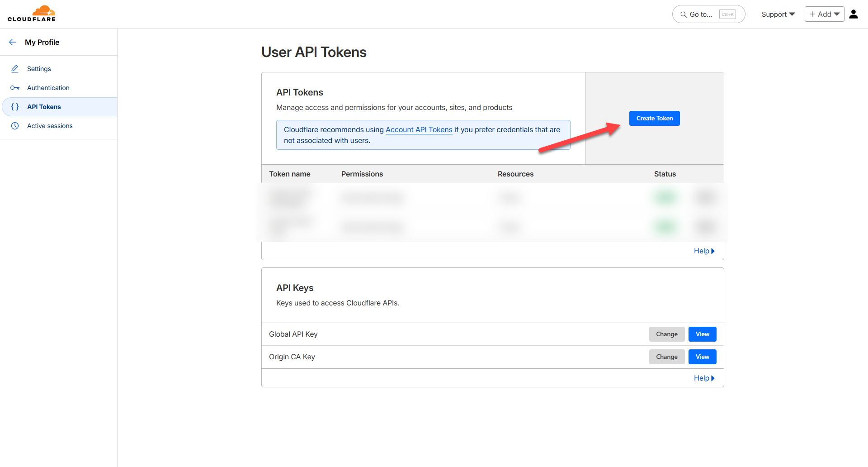Click the Cloudflare logo
This screenshot has height=467, width=868.
pos(32,14)
